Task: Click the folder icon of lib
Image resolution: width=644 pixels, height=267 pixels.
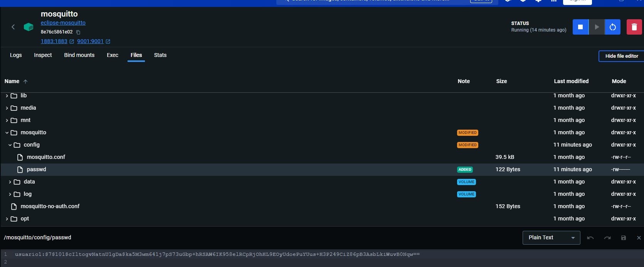Action: coord(14,96)
